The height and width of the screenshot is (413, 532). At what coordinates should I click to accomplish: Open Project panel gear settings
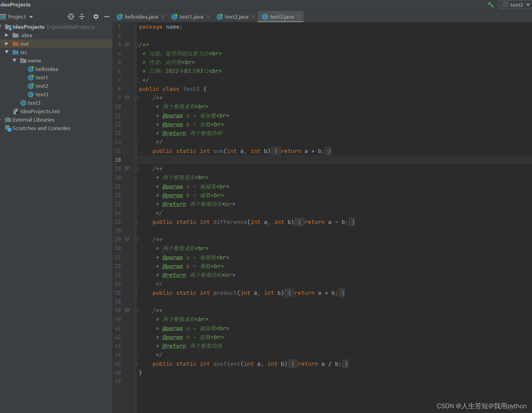click(x=96, y=17)
